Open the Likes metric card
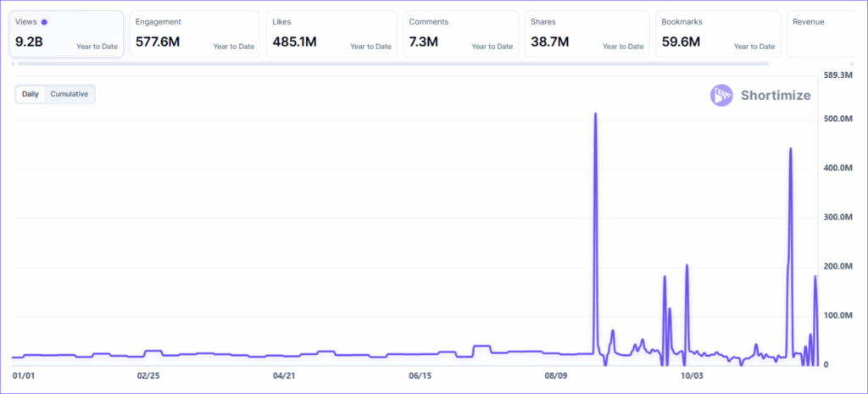Image resolution: width=868 pixels, height=394 pixels. (331, 34)
